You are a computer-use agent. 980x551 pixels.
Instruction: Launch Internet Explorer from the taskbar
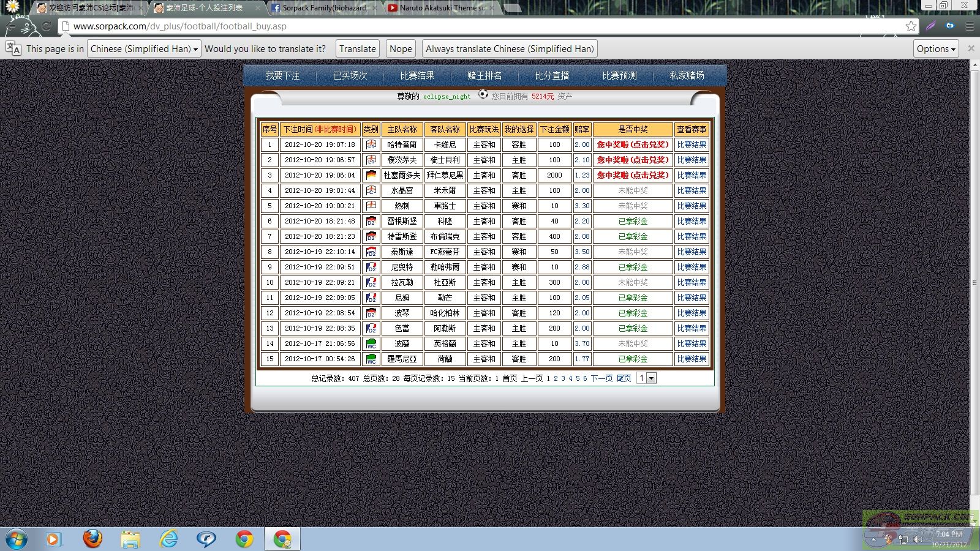(x=168, y=539)
